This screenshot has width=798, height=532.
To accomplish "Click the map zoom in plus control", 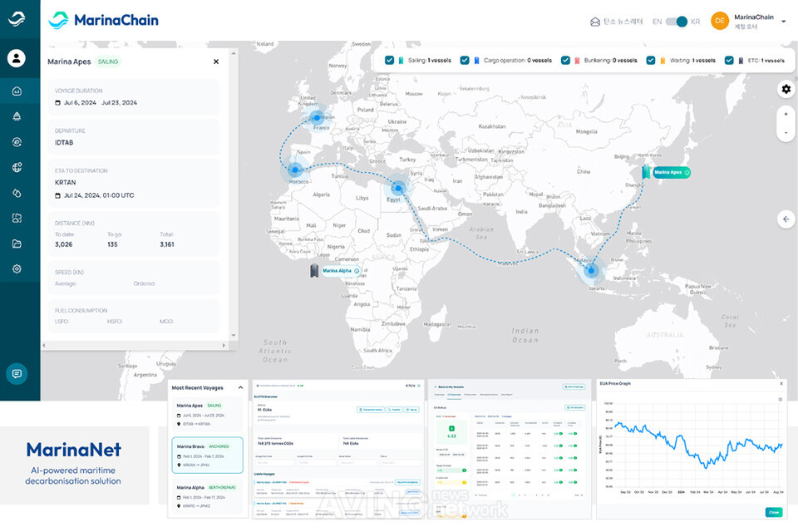I will pyautogui.click(x=786, y=114).
